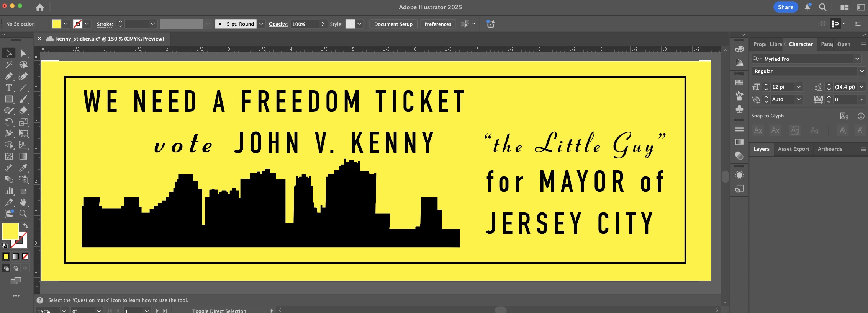Select the Type tool

click(x=9, y=88)
